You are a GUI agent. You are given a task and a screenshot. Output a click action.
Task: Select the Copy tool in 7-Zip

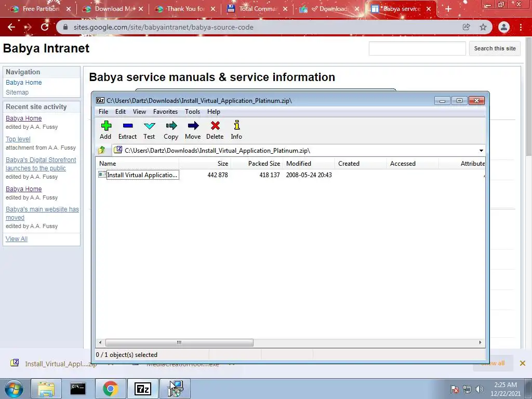point(171,130)
